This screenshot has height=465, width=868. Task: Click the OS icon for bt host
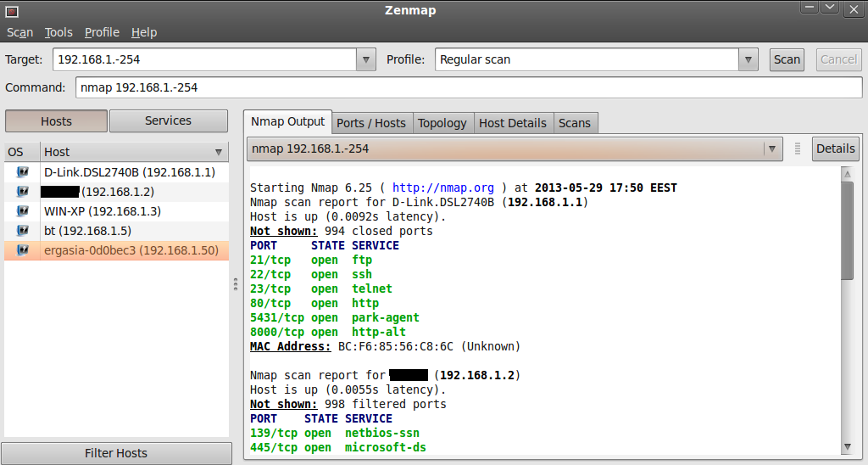coord(22,230)
